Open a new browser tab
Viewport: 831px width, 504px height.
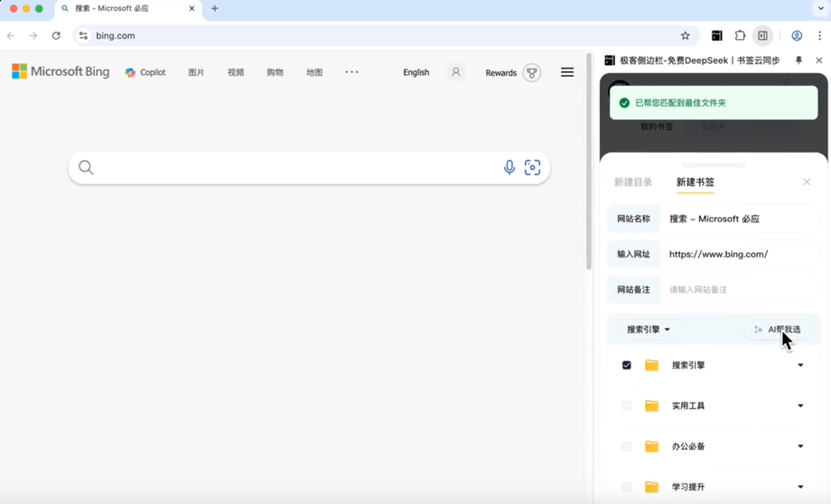(x=215, y=8)
